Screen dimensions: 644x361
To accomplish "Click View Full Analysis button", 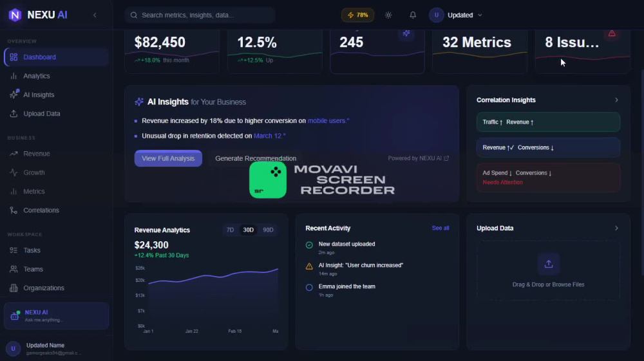I will coord(168,158).
